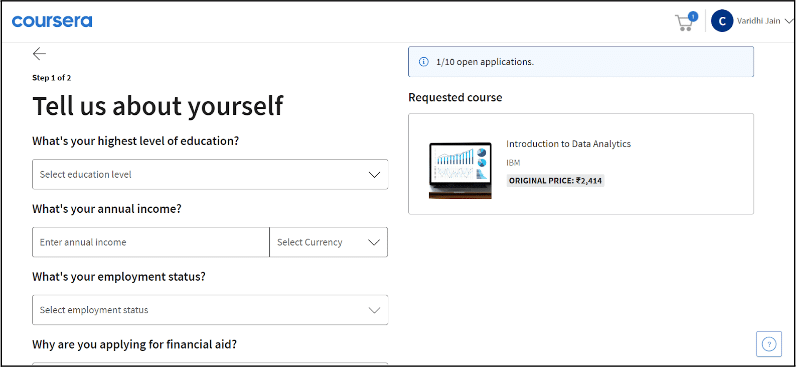This screenshot has width=802, height=372.
Task: Open the Select Currency dropdown
Action: pyautogui.click(x=328, y=242)
